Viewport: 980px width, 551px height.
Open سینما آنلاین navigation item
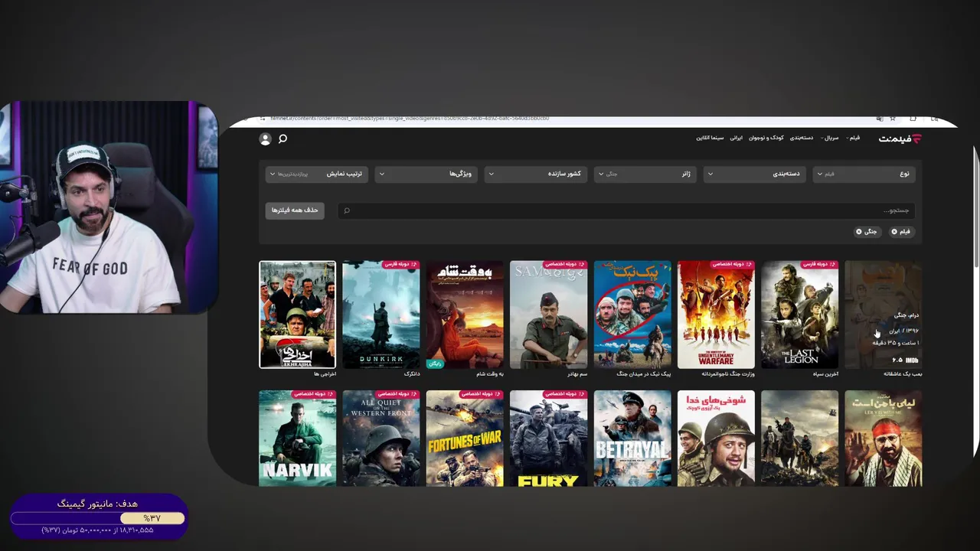[x=710, y=138]
